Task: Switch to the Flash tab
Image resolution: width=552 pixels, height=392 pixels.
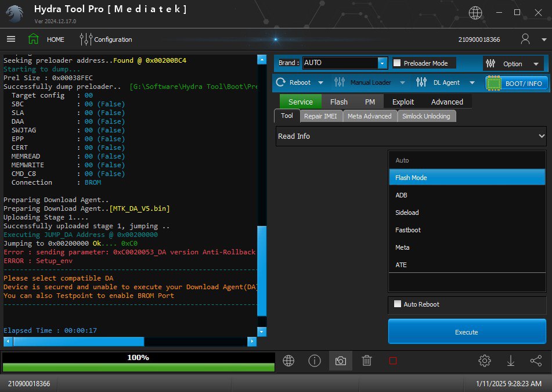Action: (338, 102)
